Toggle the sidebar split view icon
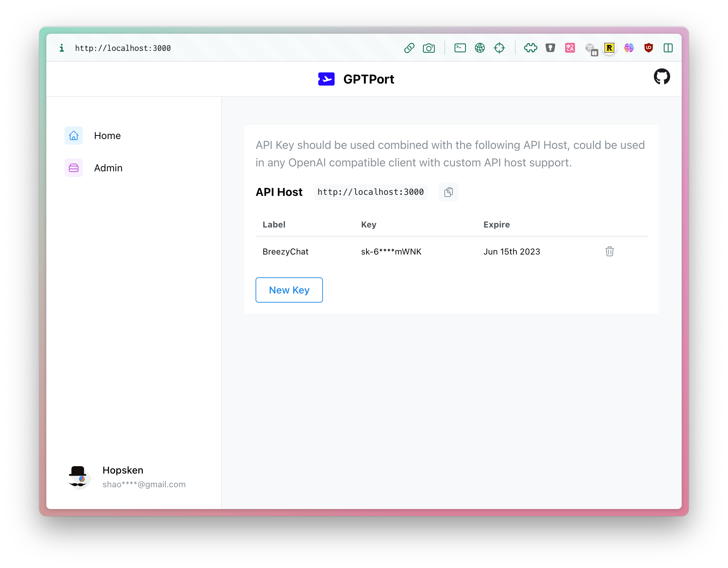Viewport: 728px width, 568px height. tap(668, 48)
